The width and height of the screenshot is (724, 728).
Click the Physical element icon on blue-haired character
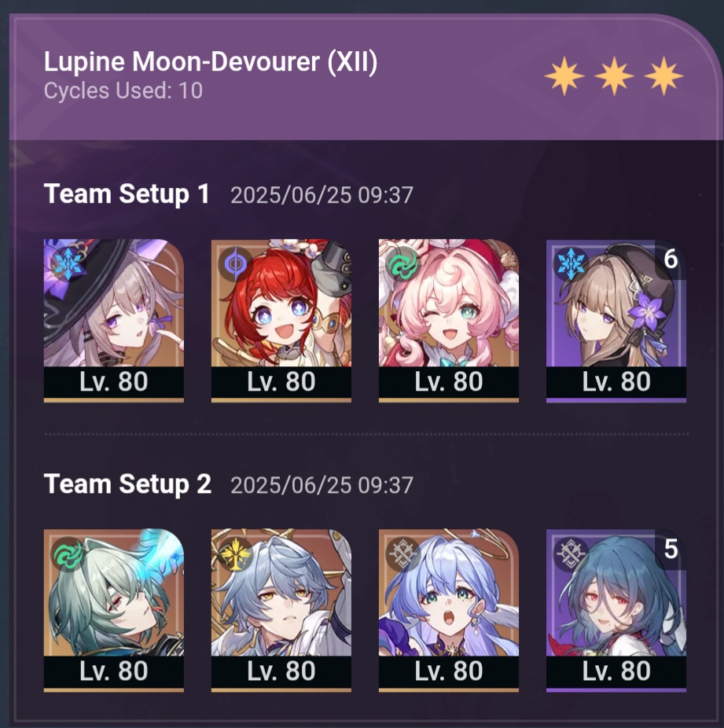pos(571,554)
